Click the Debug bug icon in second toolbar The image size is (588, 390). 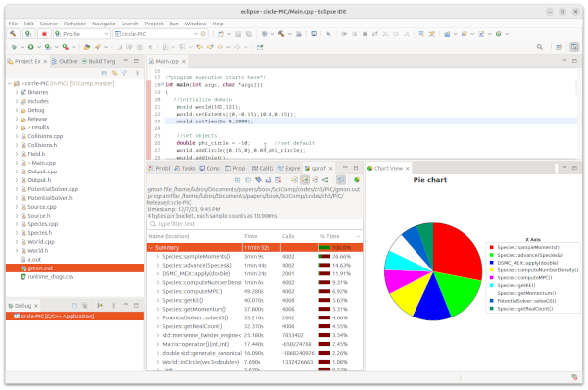click(14, 47)
